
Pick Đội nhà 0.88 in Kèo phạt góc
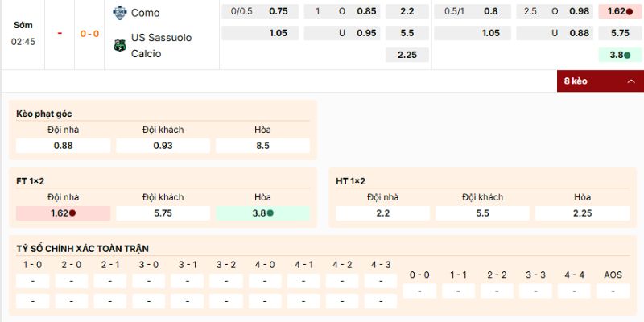(63, 146)
